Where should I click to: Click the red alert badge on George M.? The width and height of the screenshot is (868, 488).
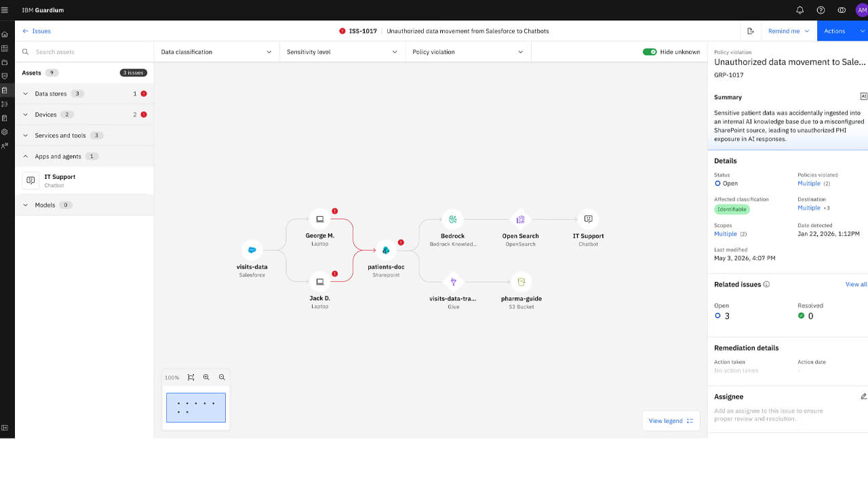[x=334, y=211]
